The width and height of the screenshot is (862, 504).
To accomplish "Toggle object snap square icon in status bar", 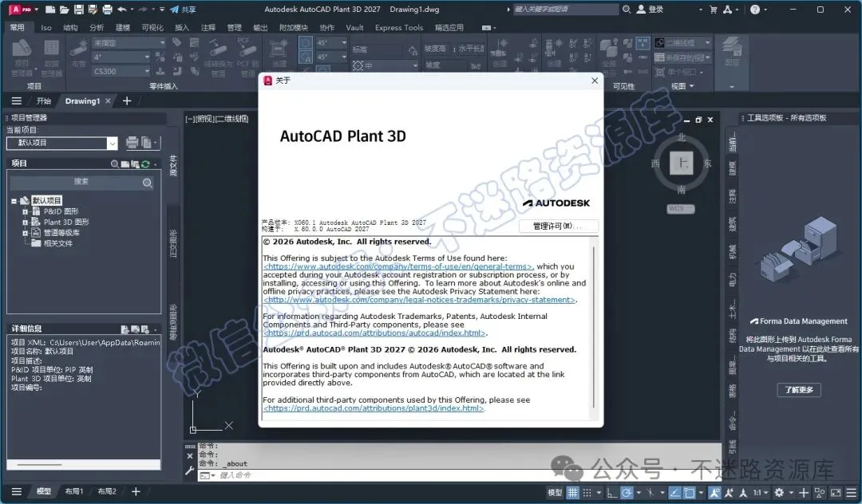I will point(689,493).
